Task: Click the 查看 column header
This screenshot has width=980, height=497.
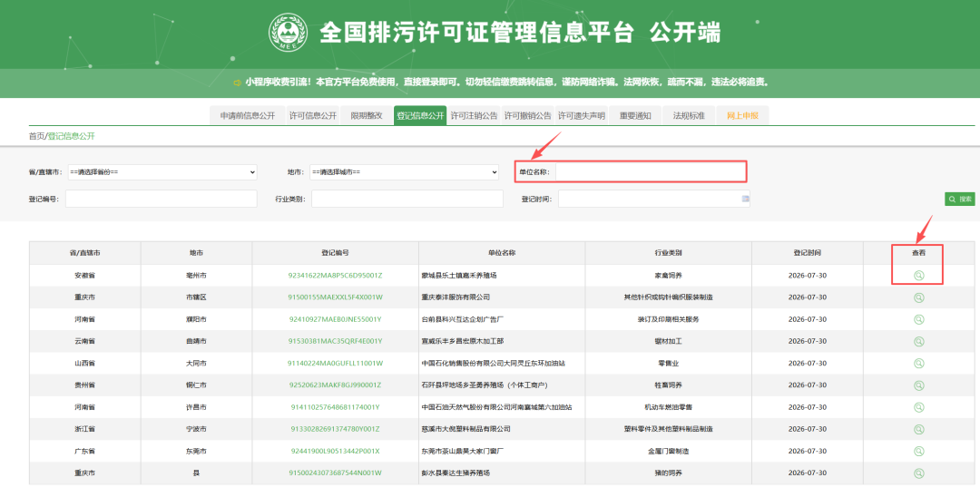Action: [918, 253]
